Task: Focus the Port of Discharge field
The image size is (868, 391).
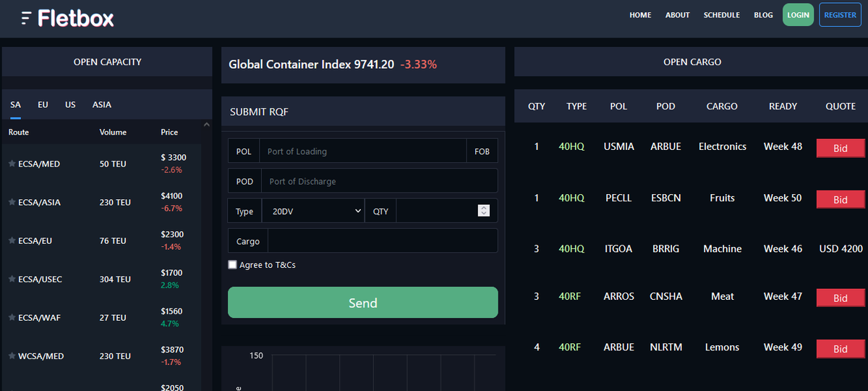Action: [x=380, y=181]
